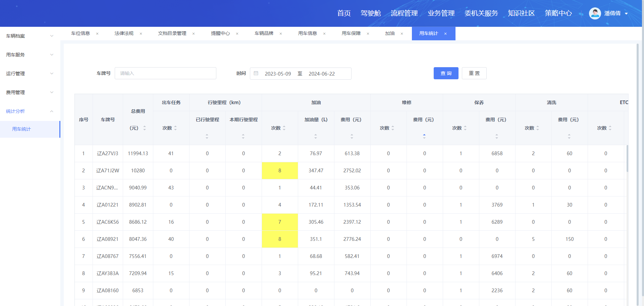Click plate number 辽AY383A
This screenshot has height=306, width=644.
(108, 273)
